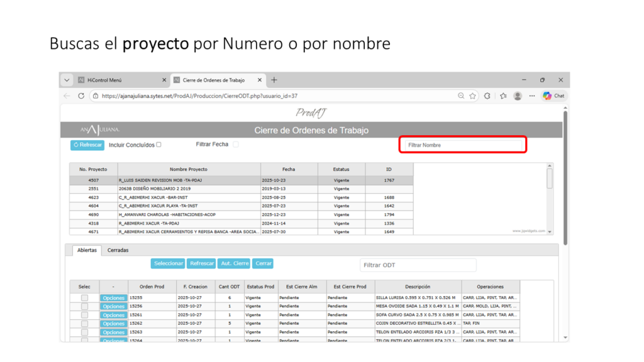Toggle the Filtrar Fecha checkbox
644x362 pixels.
(236, 145)
